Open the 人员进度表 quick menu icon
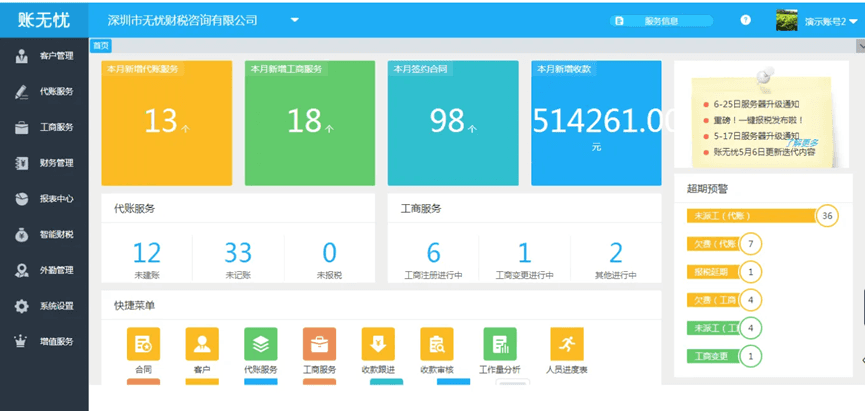Image resolution: width=865 pixels, height=411 pixels. tap(567, 344)
